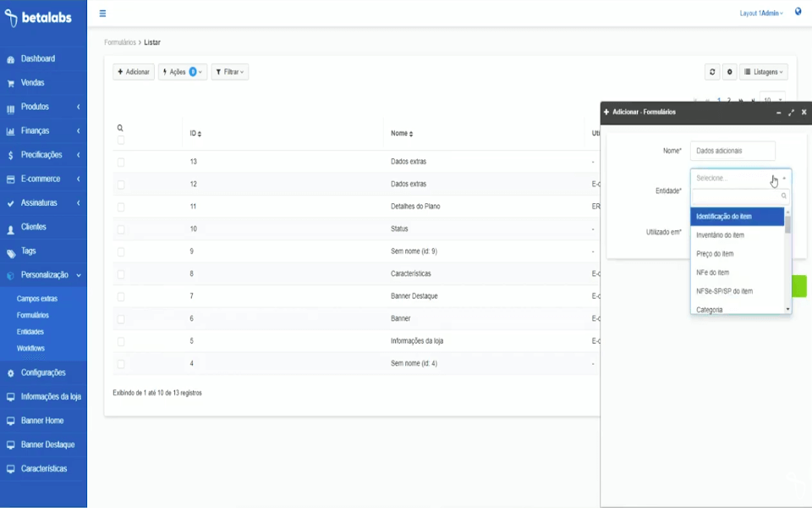Image resolution: width=812 pixels, height=508 pixels.
Task: Check the Status row checkbox
Action: 121,229
